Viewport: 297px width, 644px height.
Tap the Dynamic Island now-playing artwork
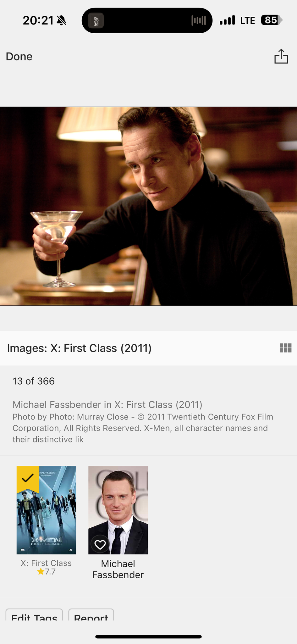click(x=96, y=21)
